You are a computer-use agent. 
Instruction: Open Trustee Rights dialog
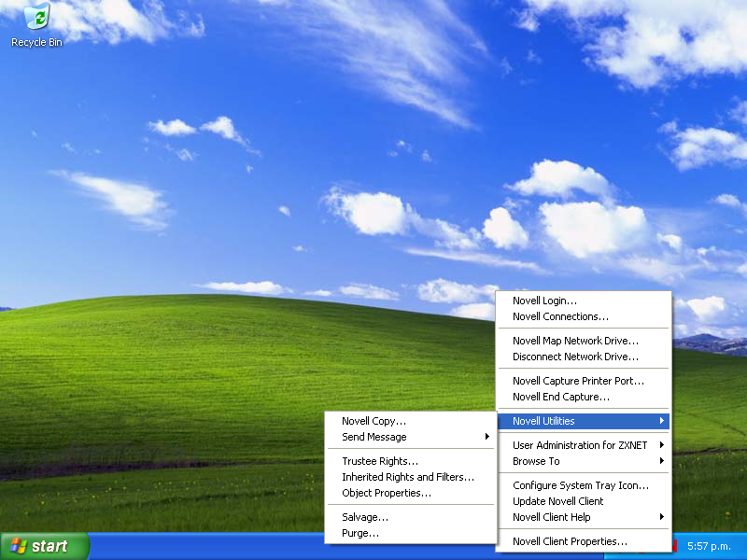point(411,461)
